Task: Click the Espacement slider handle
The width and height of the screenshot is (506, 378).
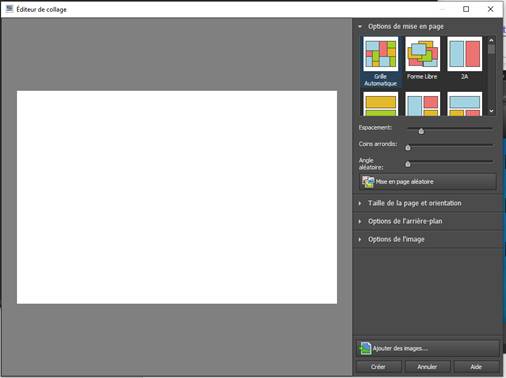Action: coord(421,131)
